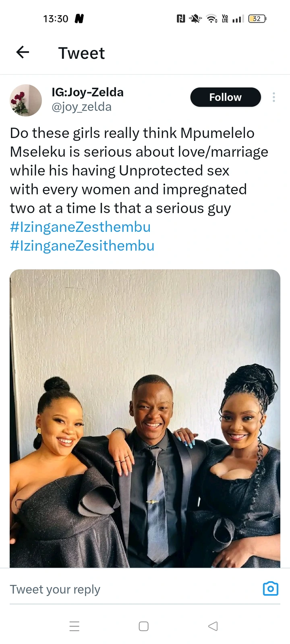Tap the battery status icon
The width and height of the screenshot is (290, 644).
257,19
